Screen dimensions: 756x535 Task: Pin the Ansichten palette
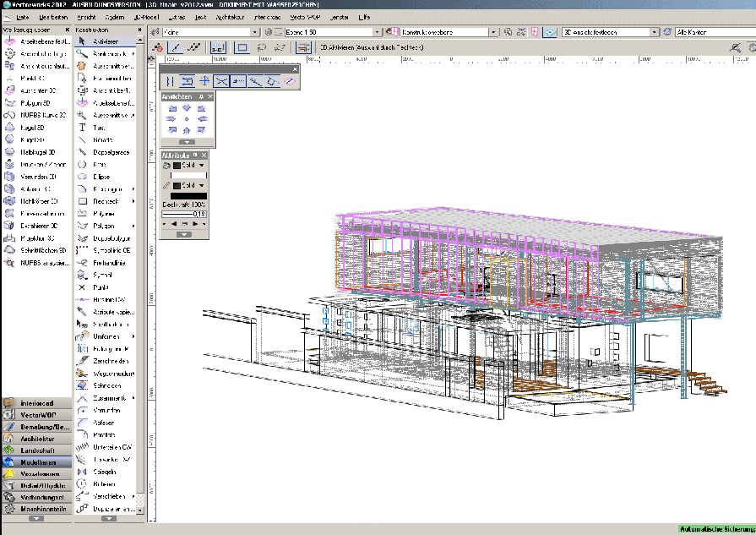tap(201, 96)
